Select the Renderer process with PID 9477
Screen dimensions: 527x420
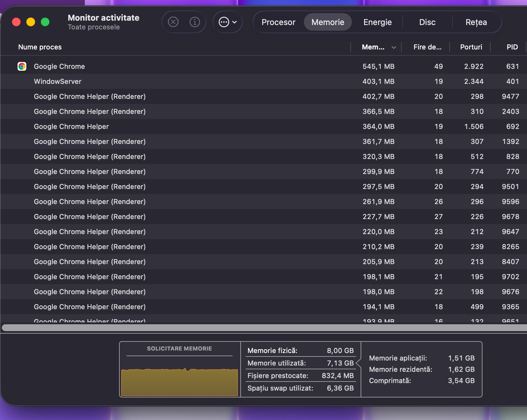coord(263,96)
